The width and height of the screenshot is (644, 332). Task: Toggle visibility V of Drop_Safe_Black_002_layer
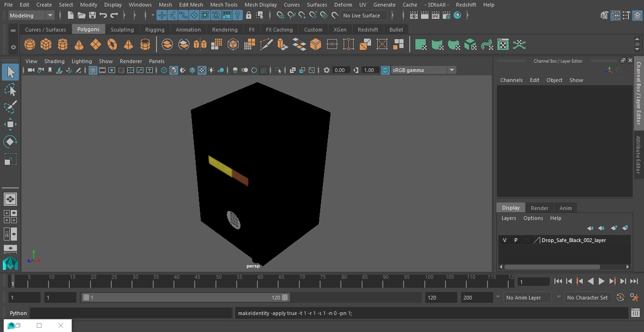[505, 240]
